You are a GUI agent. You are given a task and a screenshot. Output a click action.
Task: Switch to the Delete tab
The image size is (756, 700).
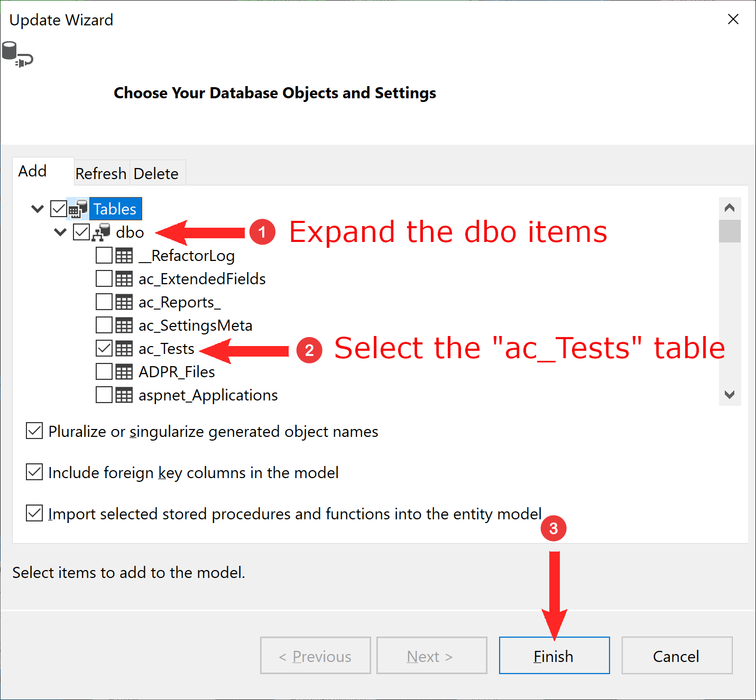[156, 173]
